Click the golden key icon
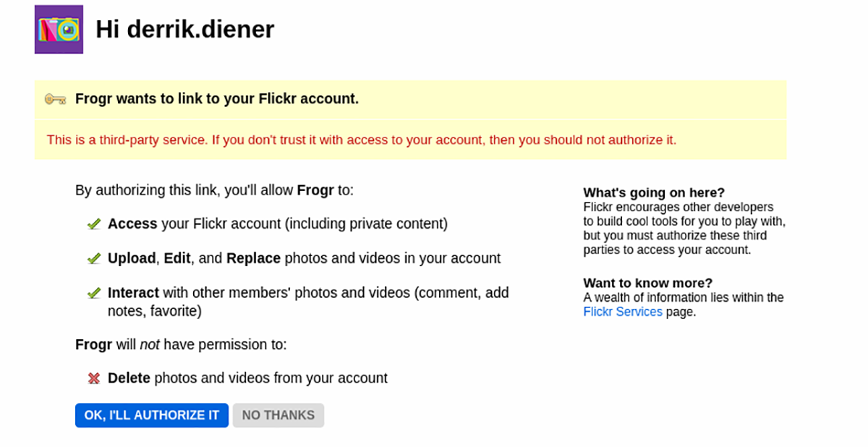This screenshot has width=868, height=447. [56, 99]
